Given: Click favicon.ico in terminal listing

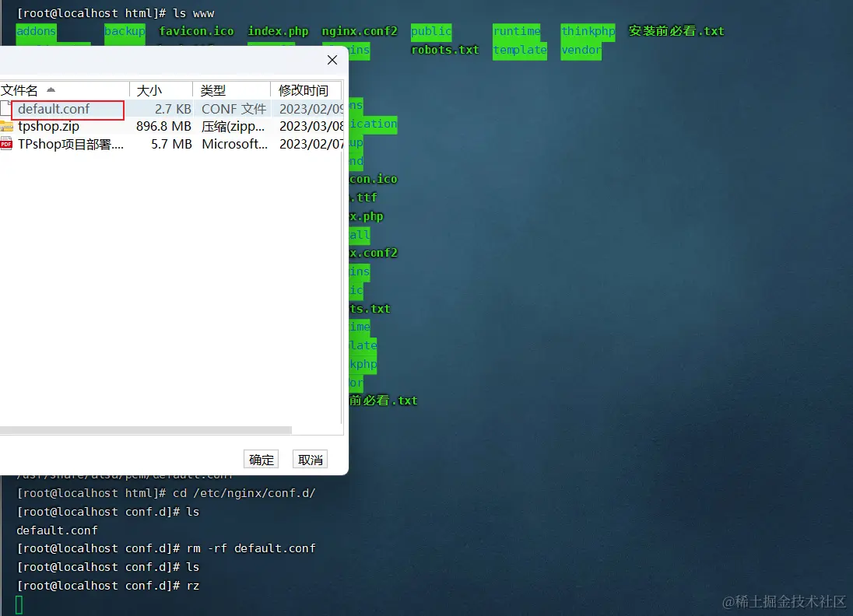Looking at the screenshot, I should pos(196,32).
